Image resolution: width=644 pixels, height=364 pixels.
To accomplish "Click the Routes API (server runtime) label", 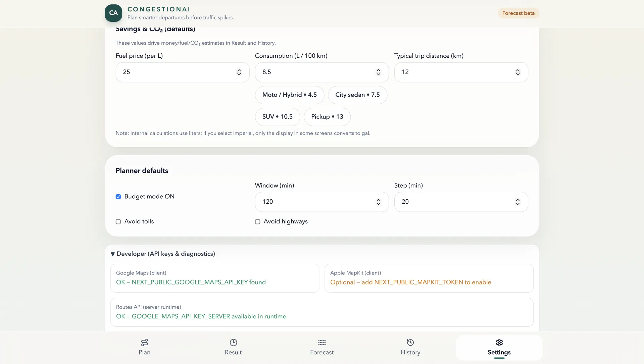I will 149,307.
